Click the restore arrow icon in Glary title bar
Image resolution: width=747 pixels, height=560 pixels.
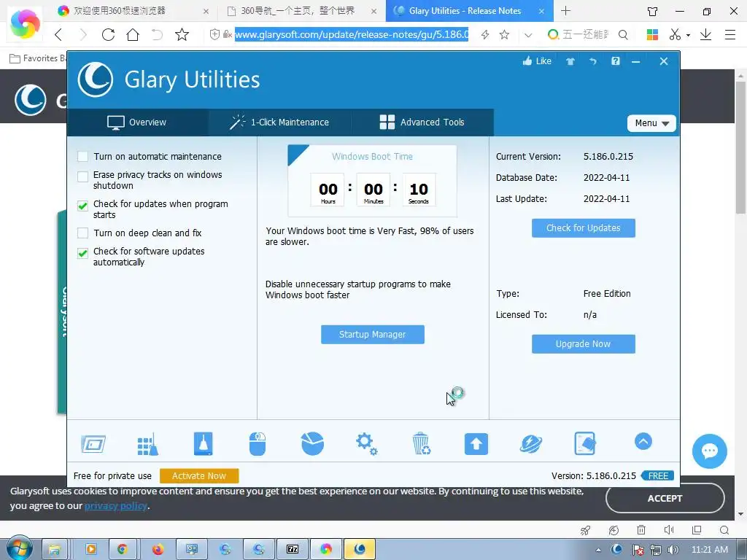tap(592, 61)
